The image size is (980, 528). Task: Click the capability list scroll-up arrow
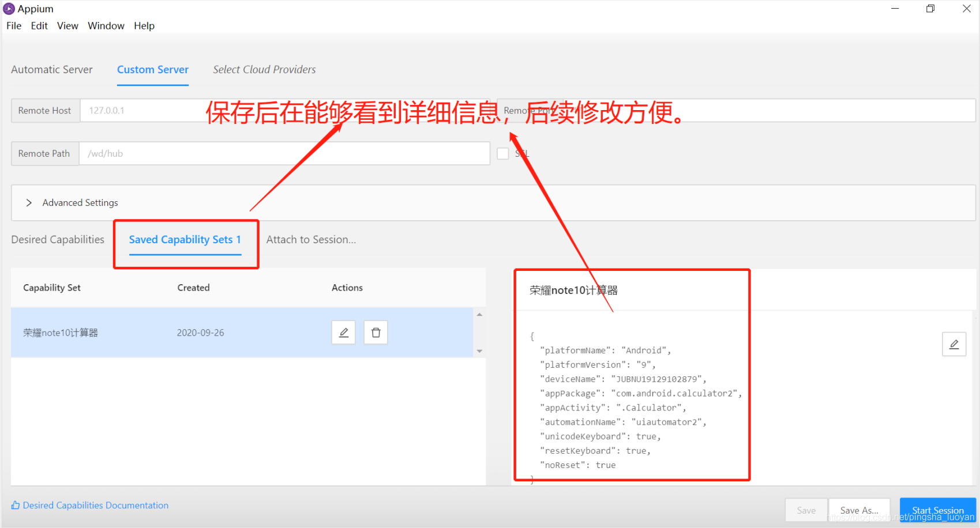(x=479, y=315)
